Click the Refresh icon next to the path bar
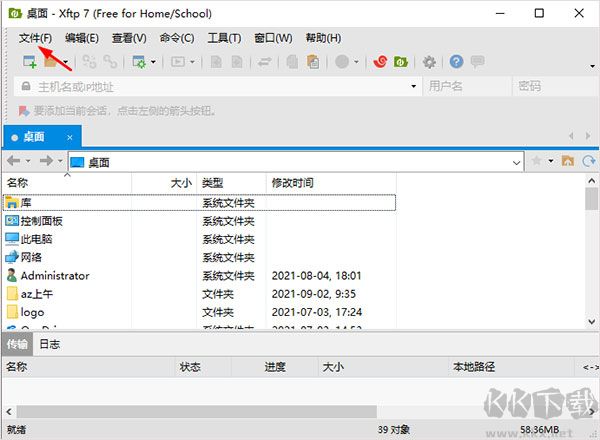 [x=589, y=161]
